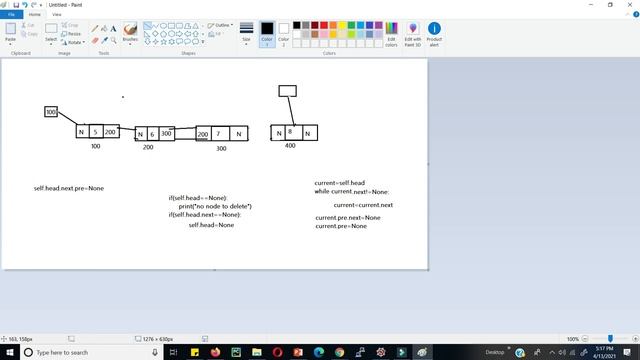The image size is (640, 360).
Task: Pick the green color swatch
Action: coord(351,25)
